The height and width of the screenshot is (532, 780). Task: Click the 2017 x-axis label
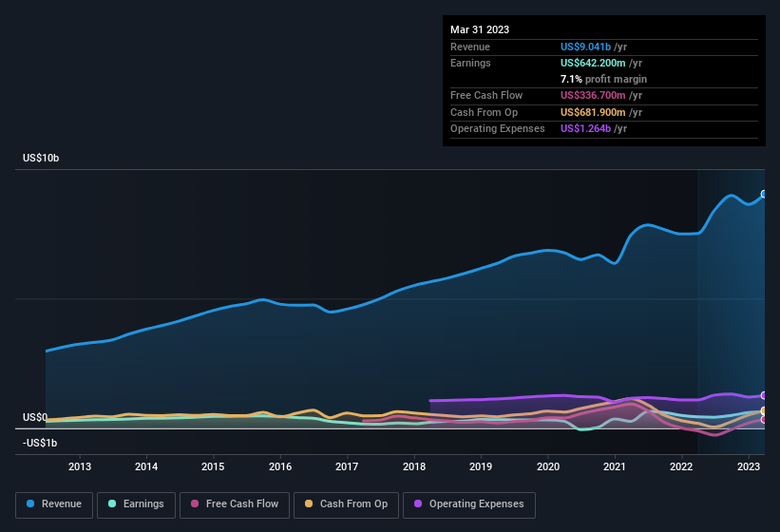coord(347,466)
